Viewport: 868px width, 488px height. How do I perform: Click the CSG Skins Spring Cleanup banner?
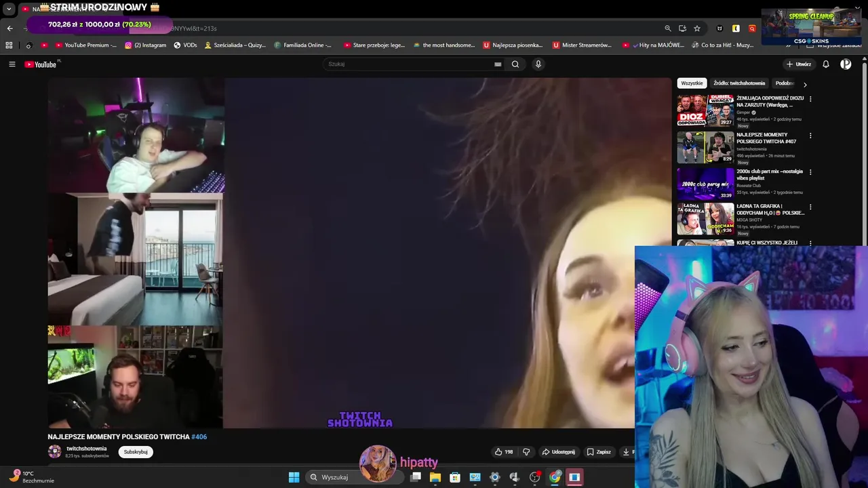pos(812,26)
